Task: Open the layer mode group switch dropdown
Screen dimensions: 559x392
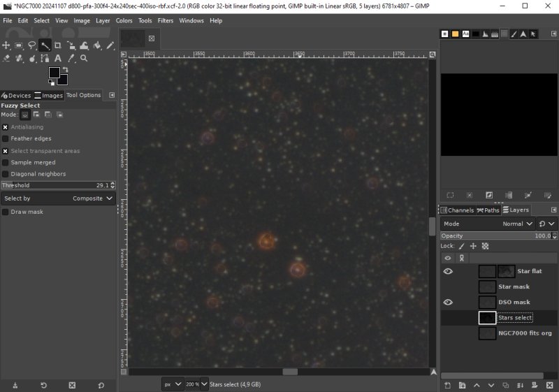Action: click(547, 224)
